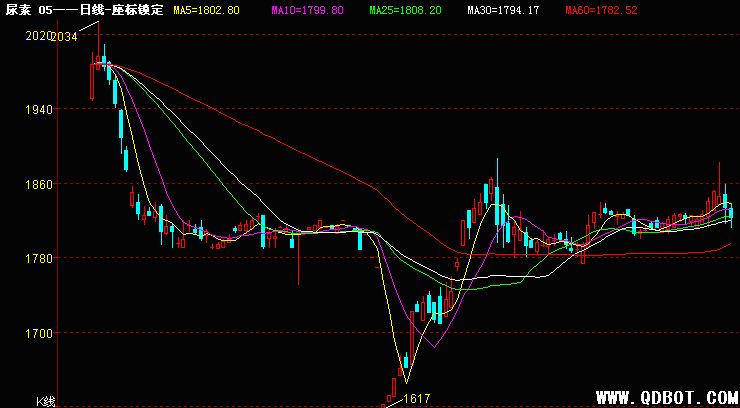Click the 1860 price axis label
This screenshot has width=740, height=408.
[36, 184]
